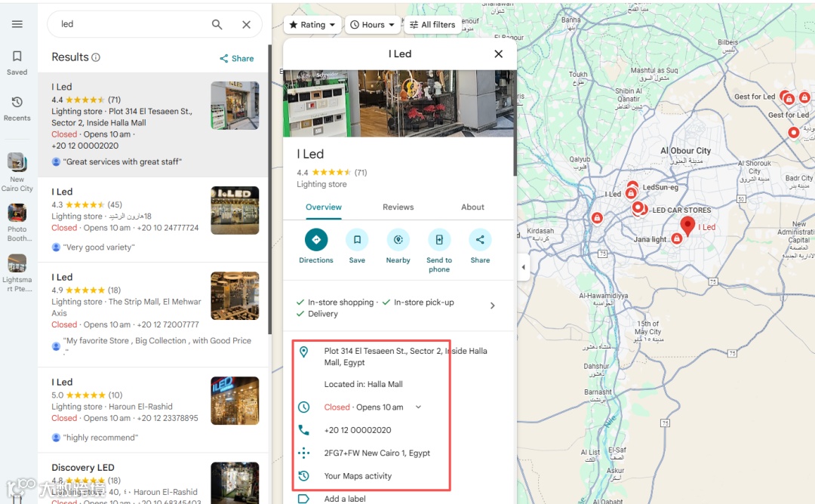
Task: Click the address location pin icon
Action: click(x=304, y=352)
